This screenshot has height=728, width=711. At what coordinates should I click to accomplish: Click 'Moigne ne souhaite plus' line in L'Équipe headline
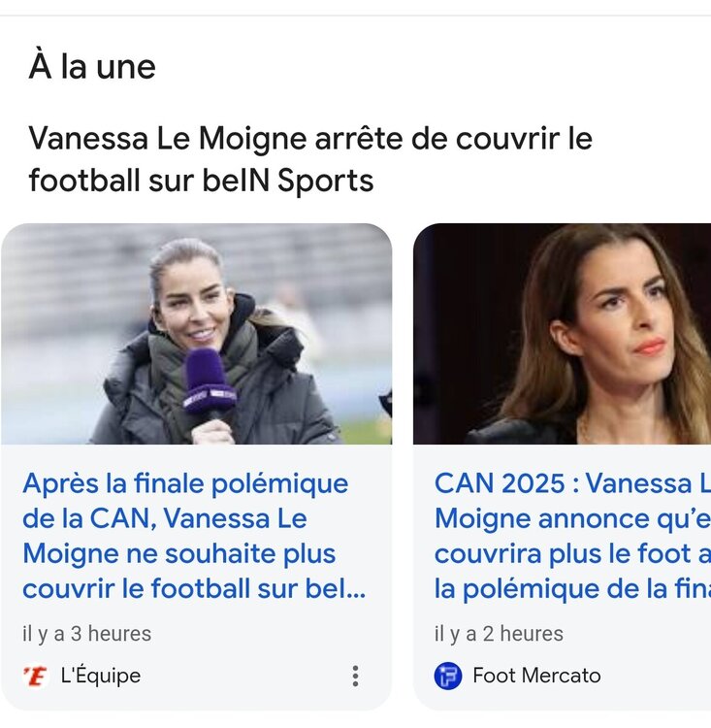[x=179, y=554]
